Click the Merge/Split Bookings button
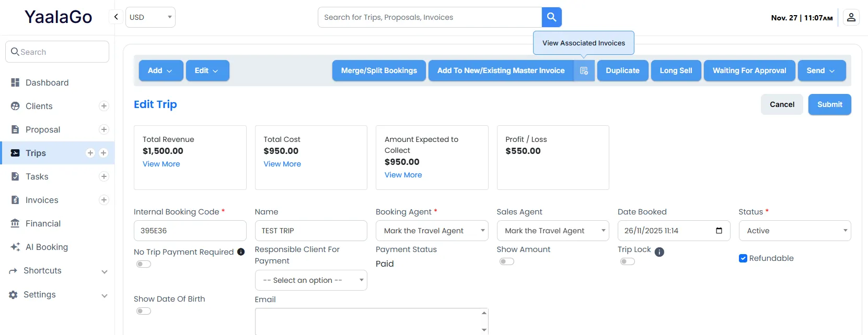Screen dimensions: 868x335 click(379, 70)
